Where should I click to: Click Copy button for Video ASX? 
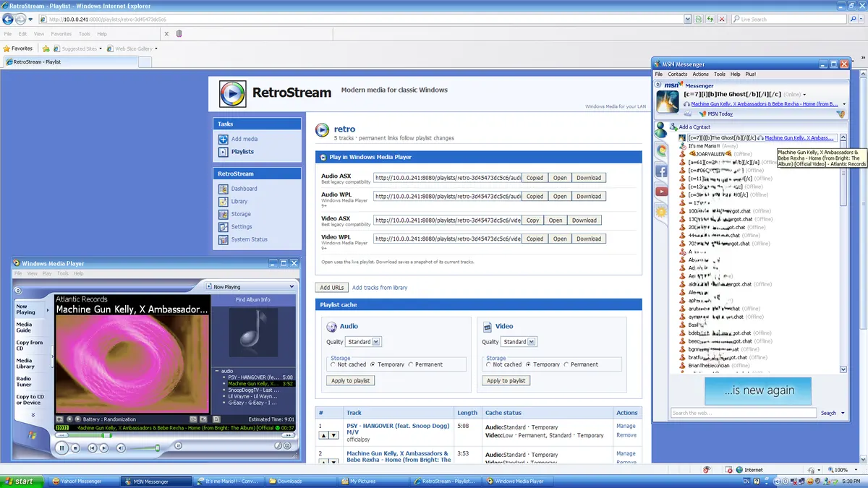tap(533, 221)
